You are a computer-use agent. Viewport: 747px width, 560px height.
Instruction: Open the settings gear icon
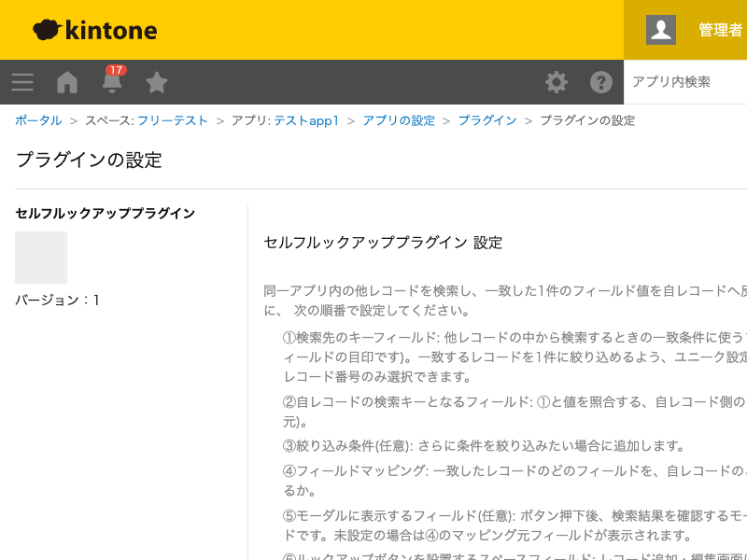pos(557,82)
